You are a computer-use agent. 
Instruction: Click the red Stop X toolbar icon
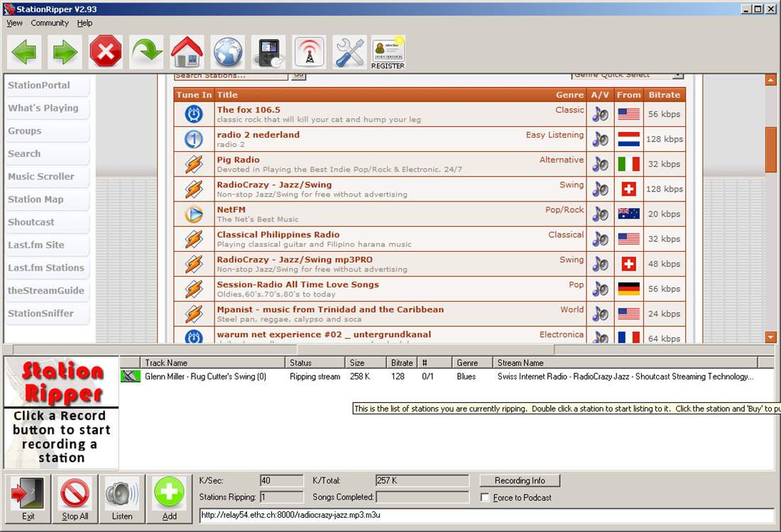click(106, 52)
